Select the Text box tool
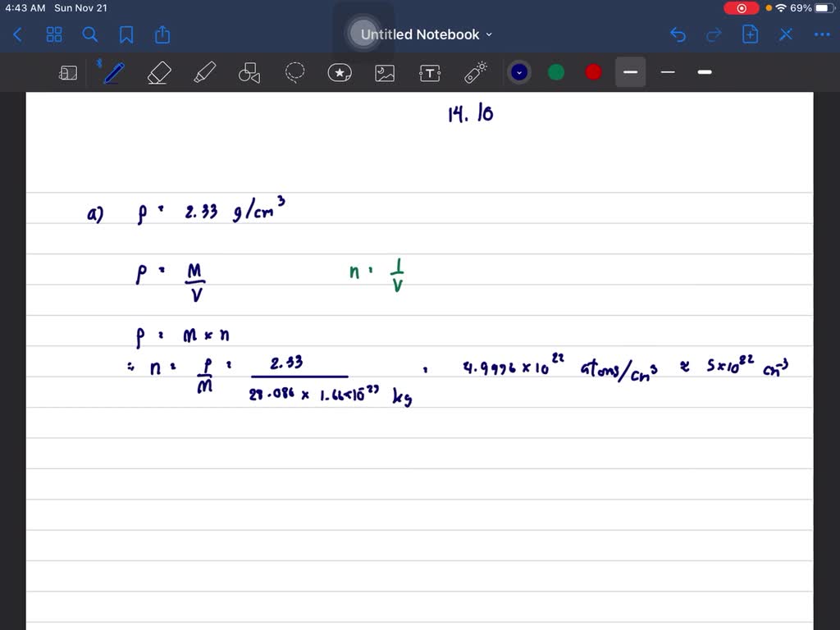 click(x=430, y=73)
